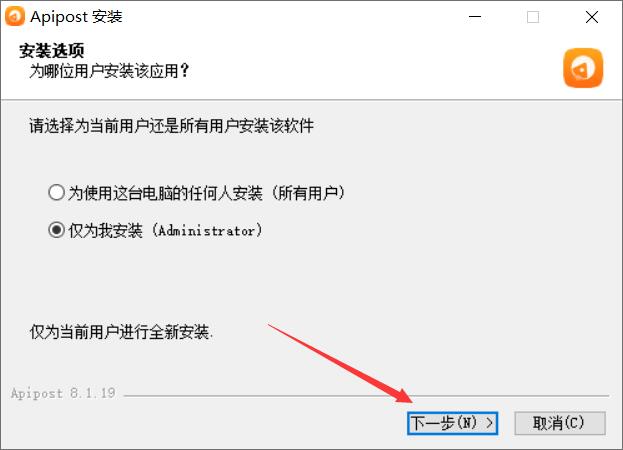
Task: Click the Apipost 安装 window title text
Action: [76, 17]
